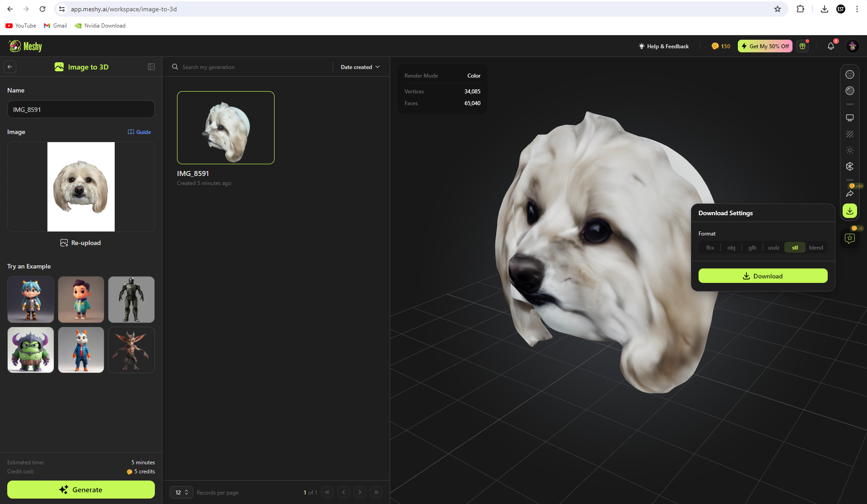Open the Meshy logo home link
867x504 pixels.
25,46
